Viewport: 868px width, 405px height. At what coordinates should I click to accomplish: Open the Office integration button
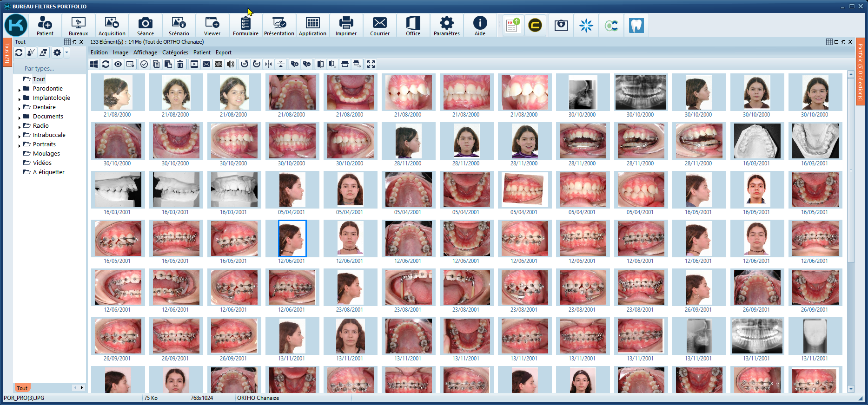pos(413,26)
